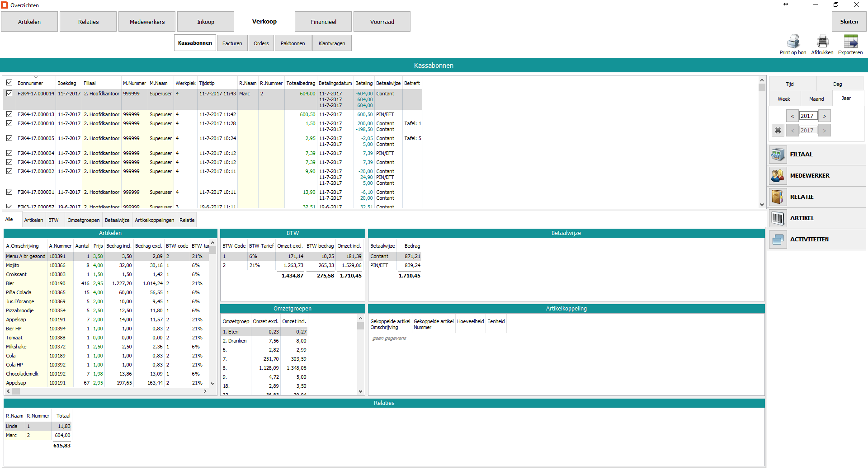Open the ACTIVITEITEN filter icon
This screenshot has height=470, width=868.
(778, 240)
